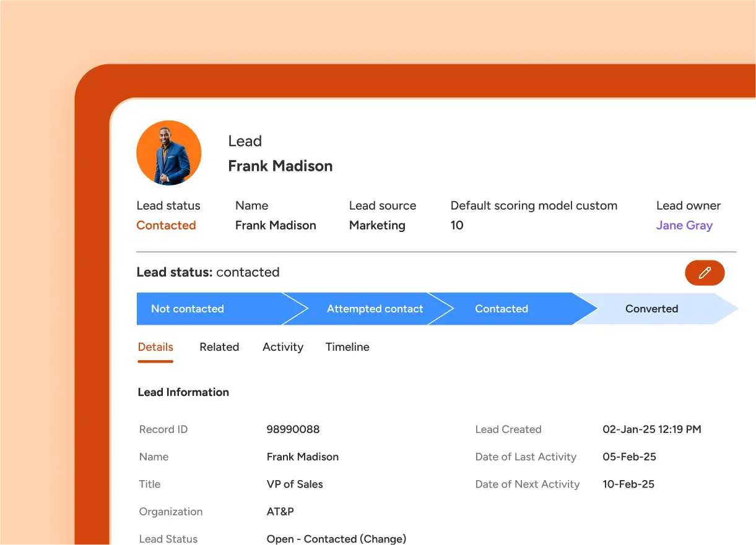Switch to the Related tab
This screenshot has height=545, width=756.
pos(219,347)
